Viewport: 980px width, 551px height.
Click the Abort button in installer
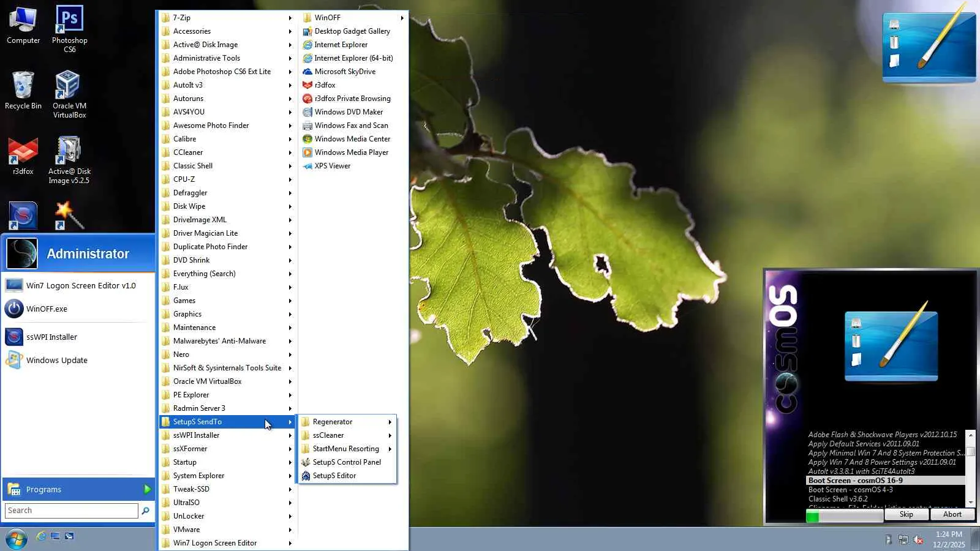(x=952, y=515)
